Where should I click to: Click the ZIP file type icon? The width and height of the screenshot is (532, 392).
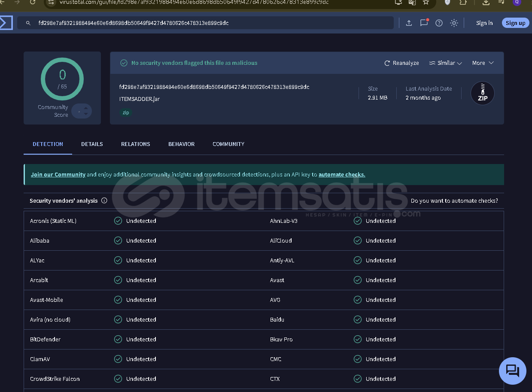(483, 93)
